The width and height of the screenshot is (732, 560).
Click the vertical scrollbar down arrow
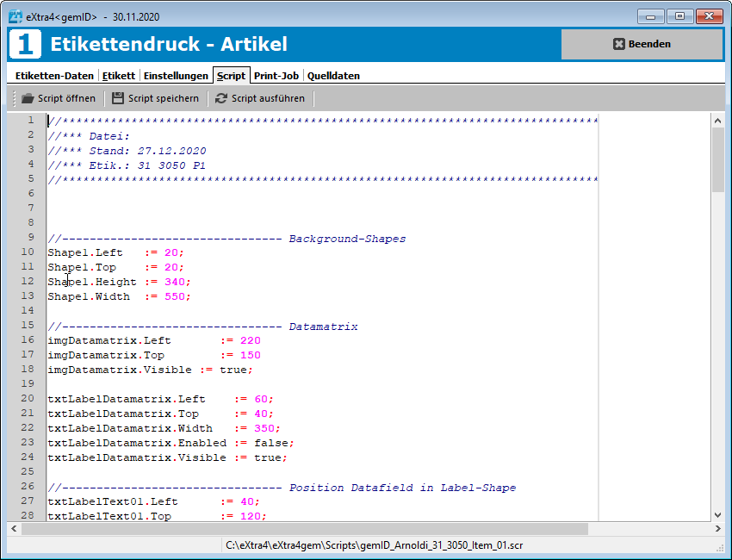(718, 513)
